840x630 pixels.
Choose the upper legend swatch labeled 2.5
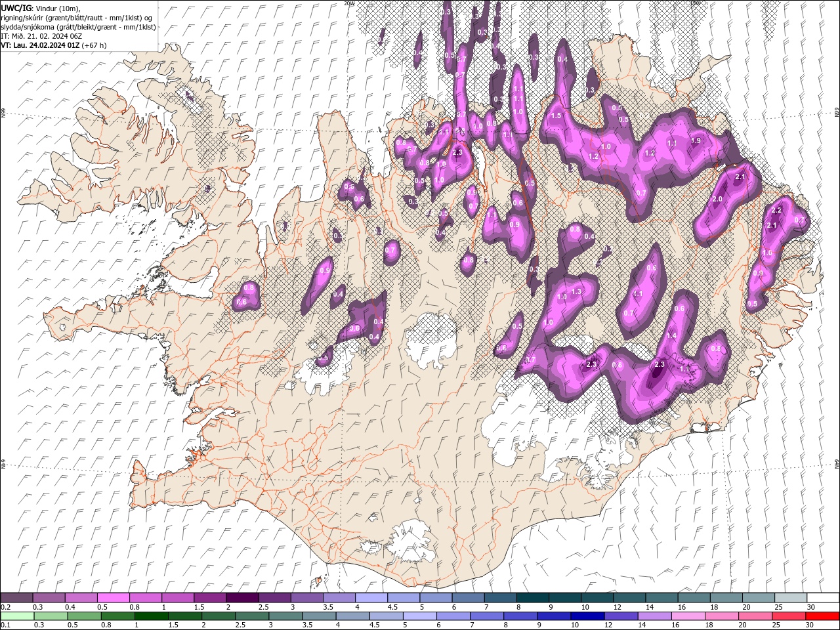pyautogui.click(x=274, y=598)
